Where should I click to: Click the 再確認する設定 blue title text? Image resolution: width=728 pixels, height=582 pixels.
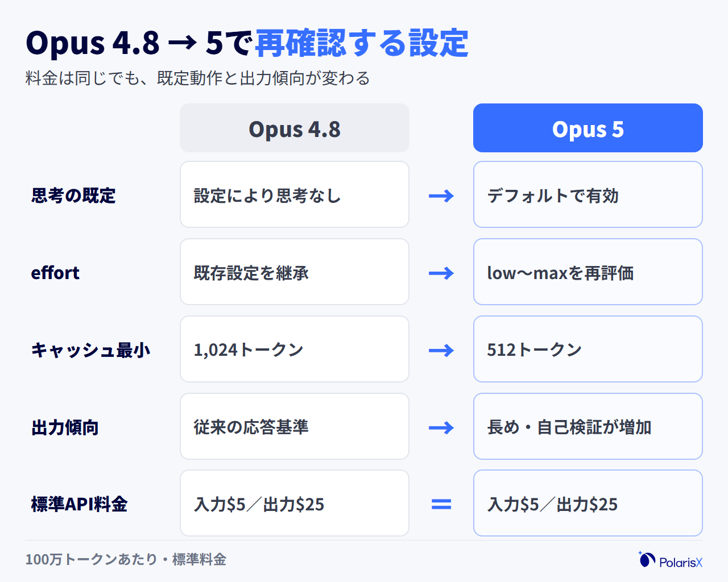point(362,43)
